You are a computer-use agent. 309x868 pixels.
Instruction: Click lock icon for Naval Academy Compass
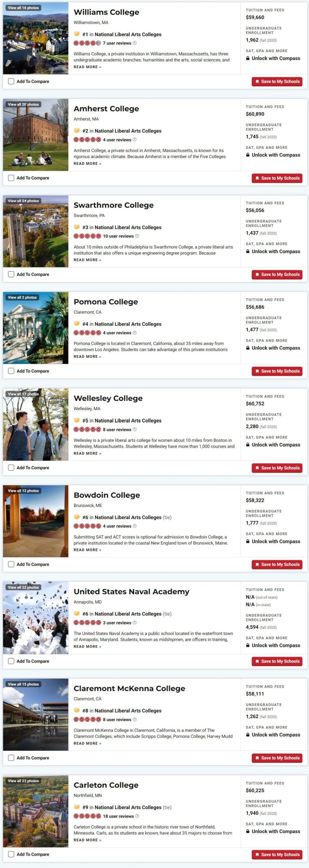click(x=248, y=646)
